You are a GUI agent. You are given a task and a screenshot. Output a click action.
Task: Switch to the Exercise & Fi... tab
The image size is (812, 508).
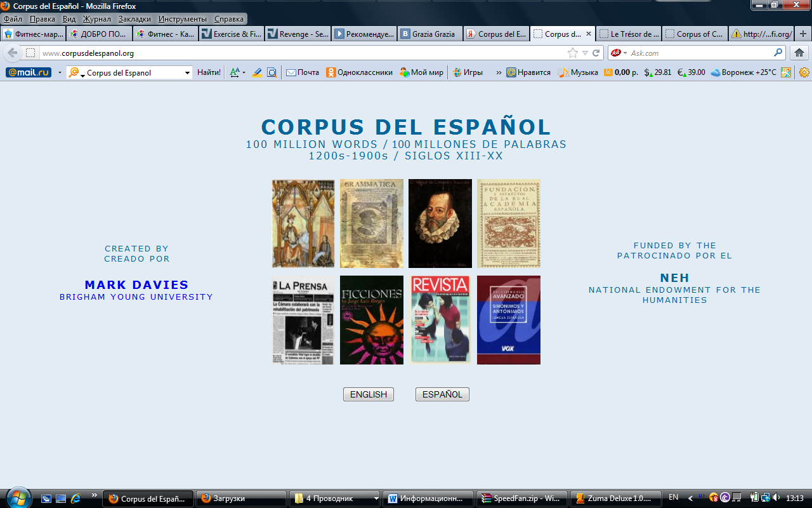[232, 34]
